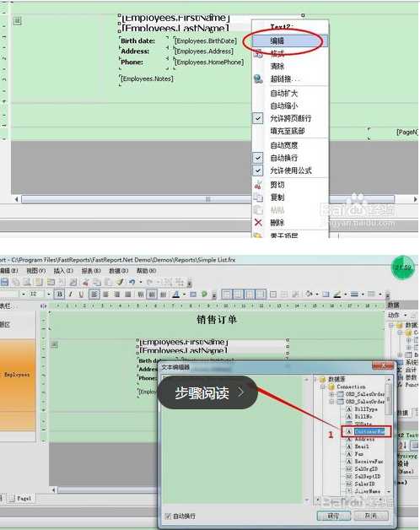Choose 剪切 (cut) in the context menu
This screenshot has height=530, width=420.
(289, 185)
